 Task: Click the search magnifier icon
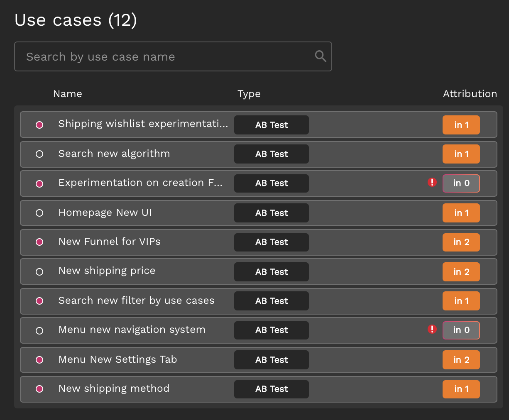coord(321,56)
